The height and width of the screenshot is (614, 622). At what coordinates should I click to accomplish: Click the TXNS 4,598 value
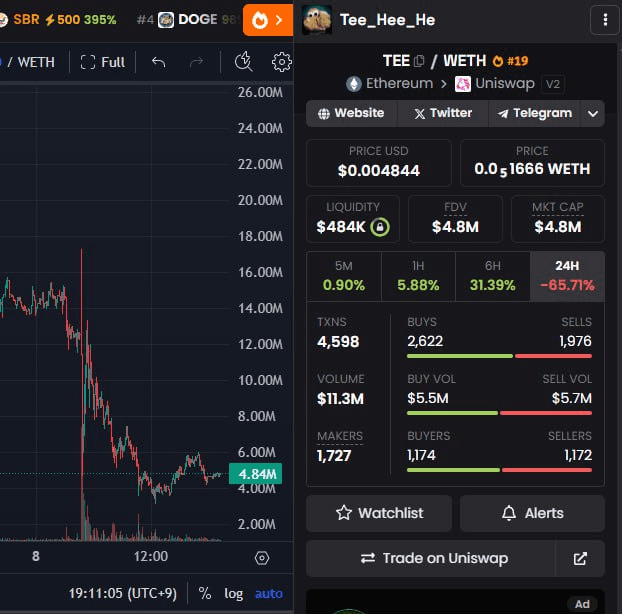pos(338,342)
